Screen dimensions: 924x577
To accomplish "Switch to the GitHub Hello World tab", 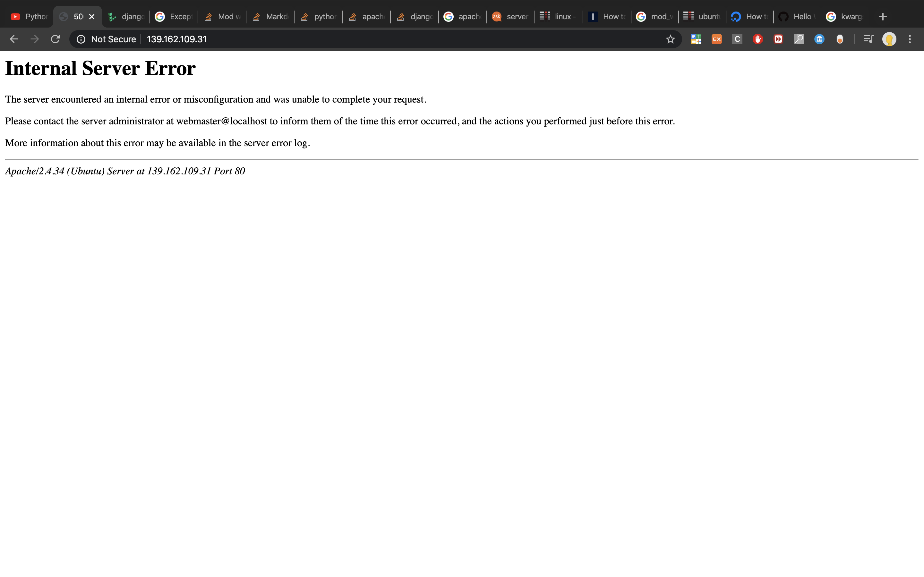I will point(797,17).
